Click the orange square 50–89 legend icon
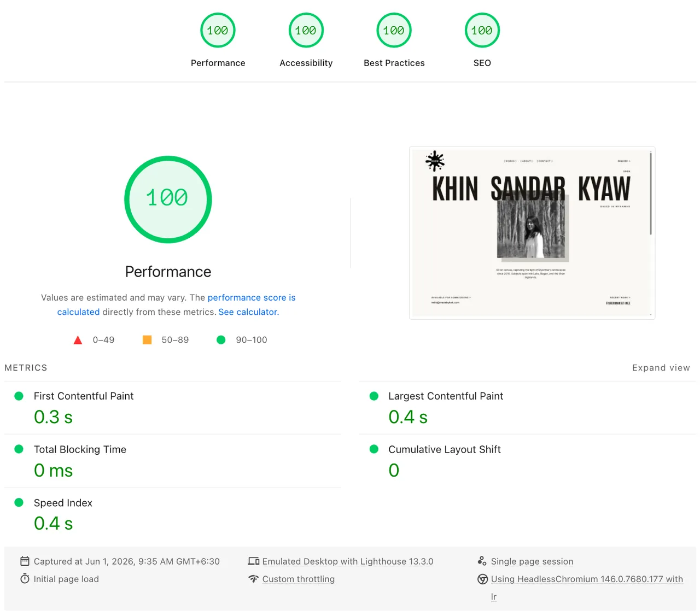700x616 pixels. tap(147, 340)
